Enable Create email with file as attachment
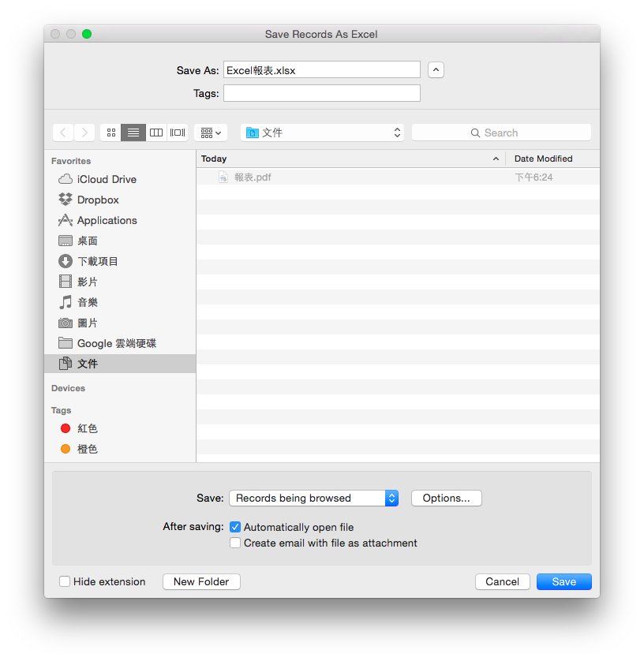This screenshot has width=644, height=661. 235,543
